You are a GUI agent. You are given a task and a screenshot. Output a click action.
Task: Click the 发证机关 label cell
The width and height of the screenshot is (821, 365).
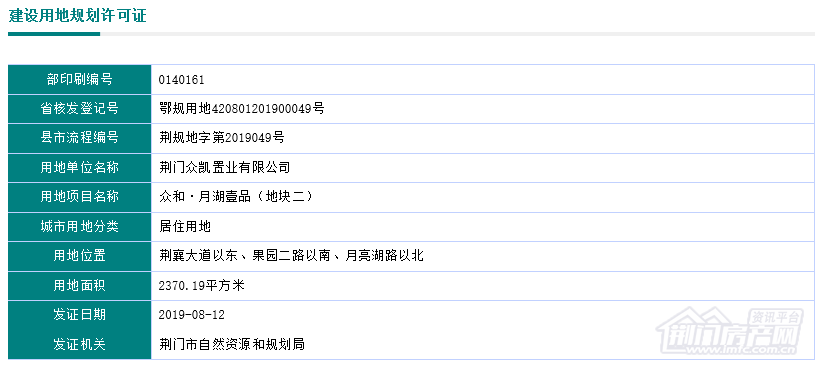pos(80,345)
